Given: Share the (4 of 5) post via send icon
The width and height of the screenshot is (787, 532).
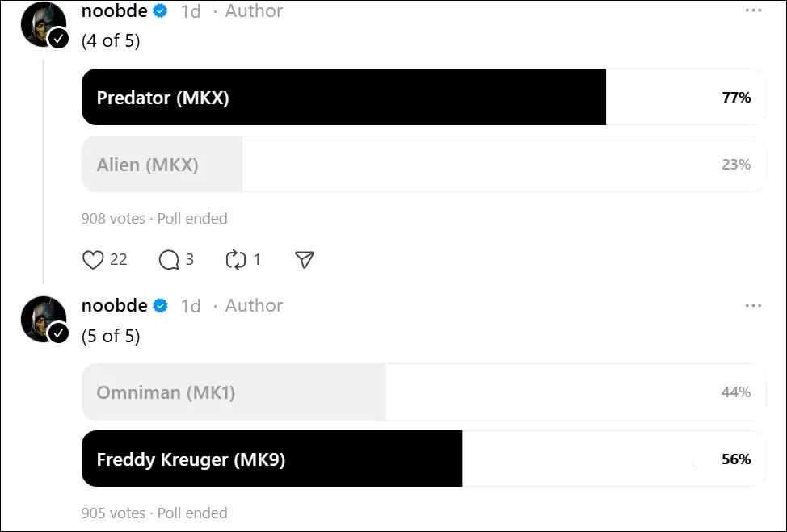Looking at the screenshot, I should [304, 260].
